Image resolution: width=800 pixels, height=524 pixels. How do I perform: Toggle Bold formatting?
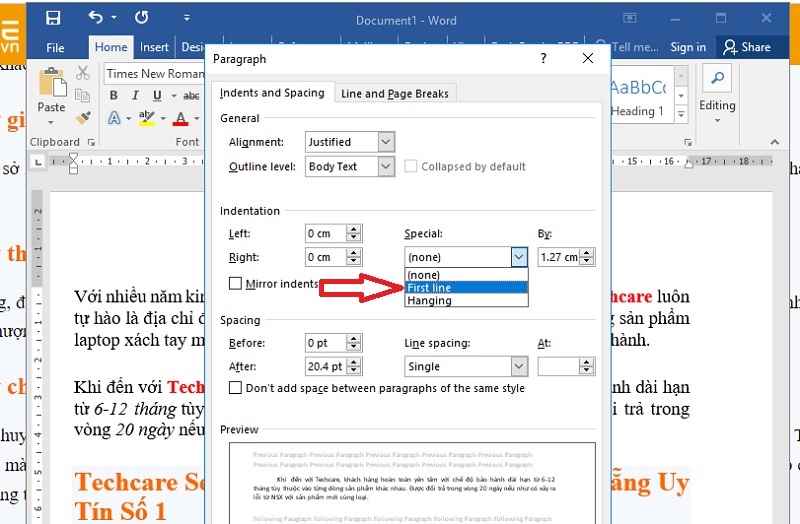(113, 95)
